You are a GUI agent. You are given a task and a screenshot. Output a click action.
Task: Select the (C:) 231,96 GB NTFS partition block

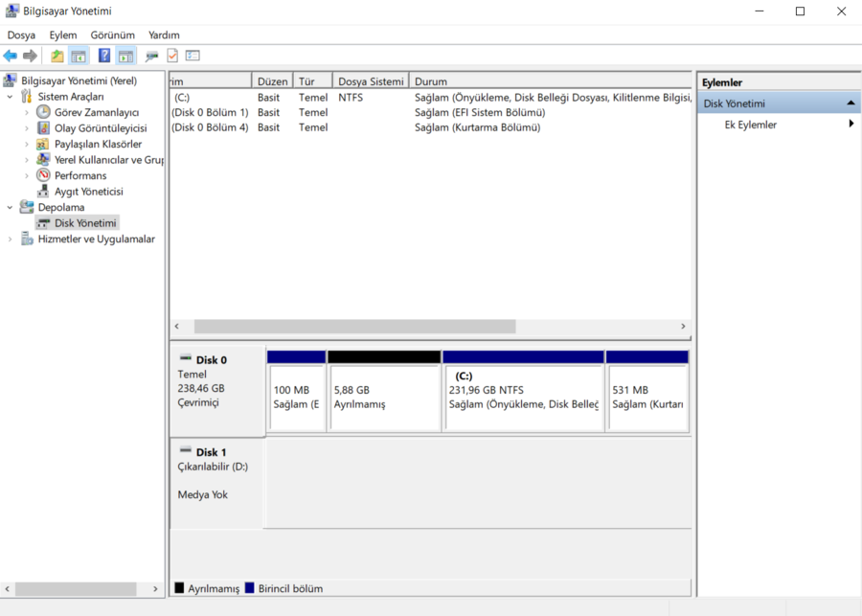coord(523,391)
